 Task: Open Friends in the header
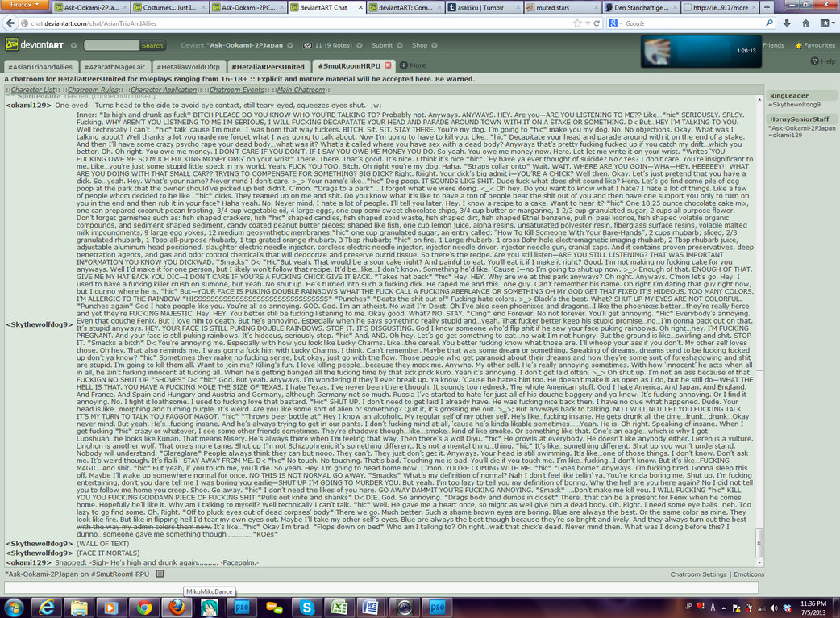[773, 45]
